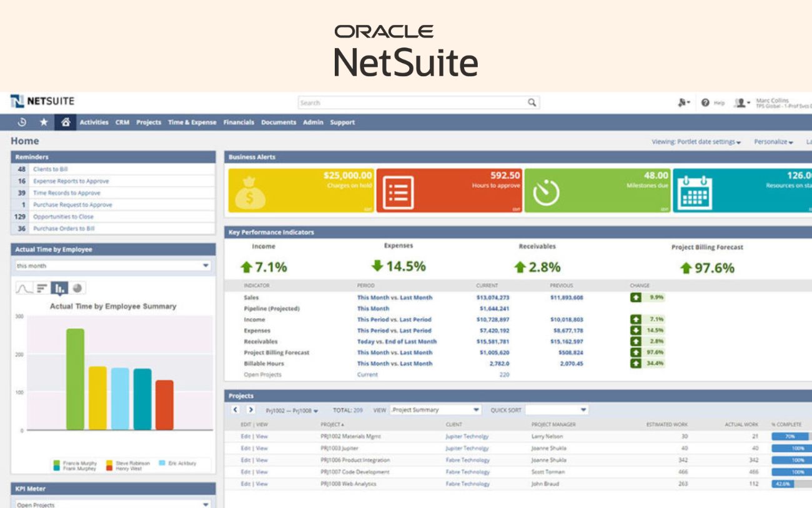Open the CRM menu
812x508 pixels.
tap(122, 122)
